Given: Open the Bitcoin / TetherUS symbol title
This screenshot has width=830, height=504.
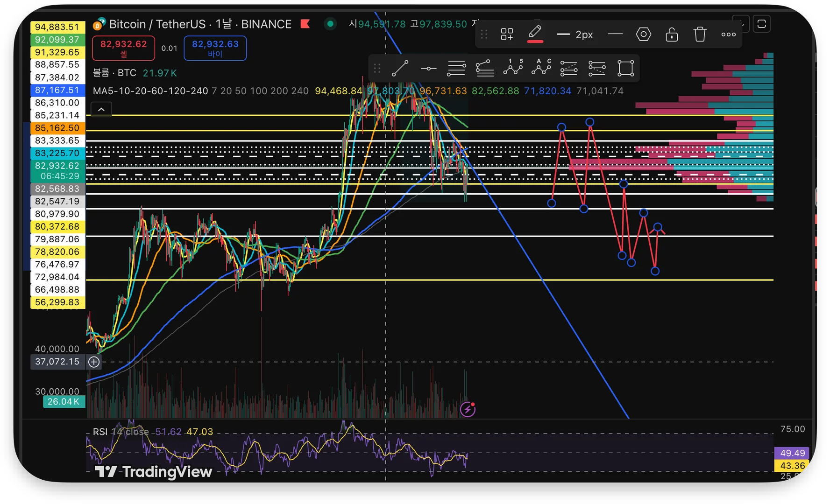Looking at the screenshot, I should click(200, 24).
